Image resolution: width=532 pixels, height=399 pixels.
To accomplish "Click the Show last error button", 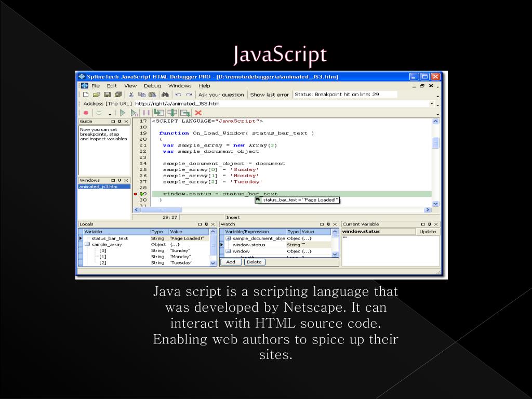I will [270, 95].
